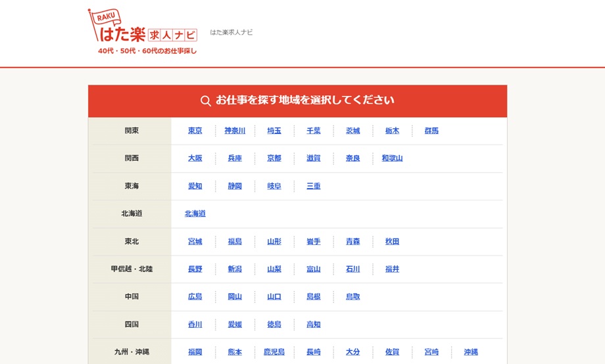
Task: Open 岐阜 prefecture jobs
Action: pos(274,186)
